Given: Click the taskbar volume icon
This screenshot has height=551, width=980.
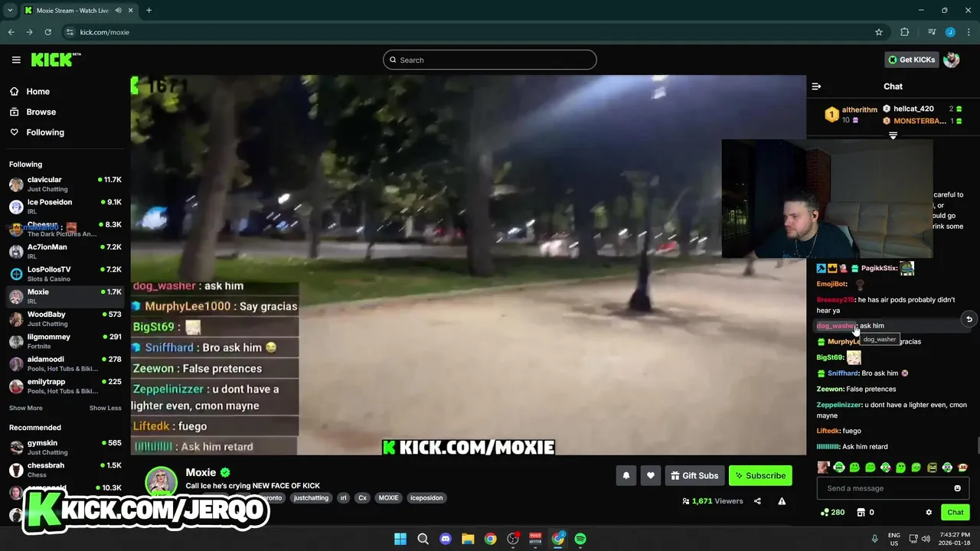Looking at the screenshot, I should [x=926, y=539].
